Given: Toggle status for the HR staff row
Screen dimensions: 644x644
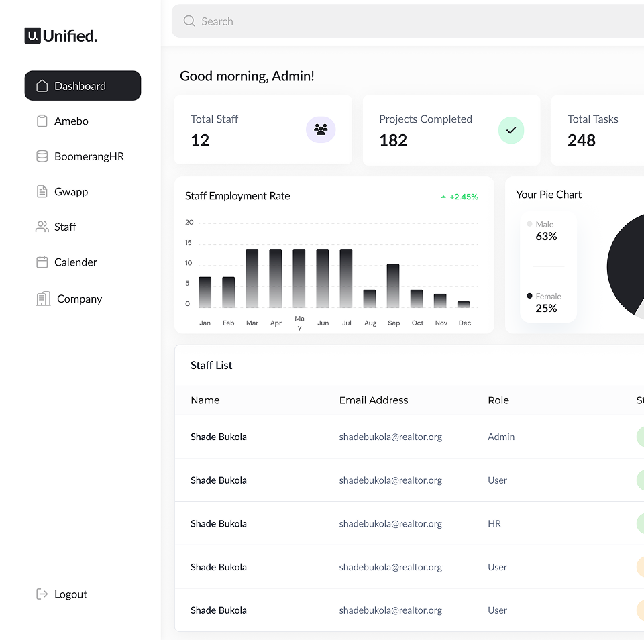Looking at the screenshot, I should tap(639, 523).
